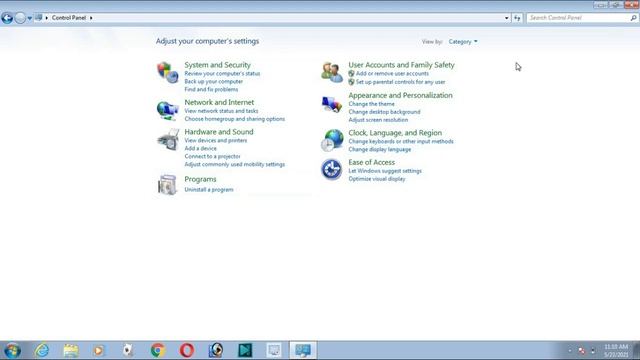Click Find and fix problems
The height and width of the screenshot is (360, 640).
point(211,89)
